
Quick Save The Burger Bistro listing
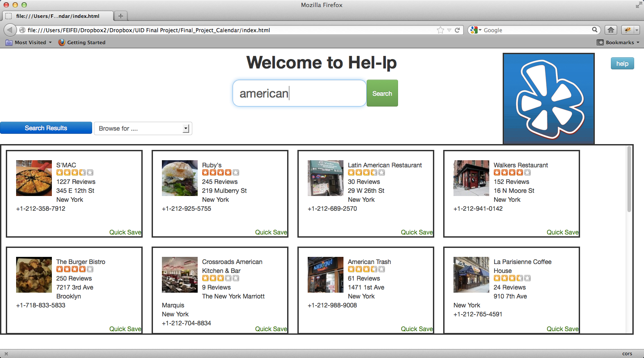(125, 329)
